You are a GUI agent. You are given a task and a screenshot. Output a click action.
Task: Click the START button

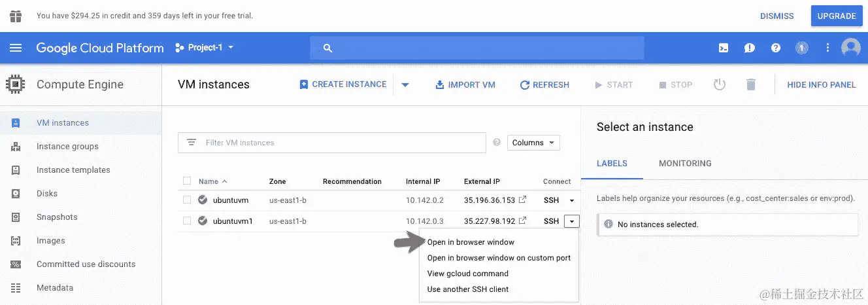click(614, 84)
